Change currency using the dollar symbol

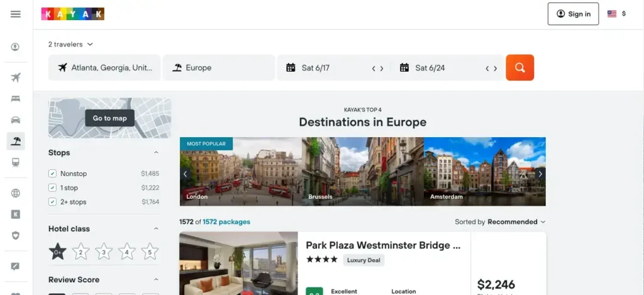coord(624,14)
